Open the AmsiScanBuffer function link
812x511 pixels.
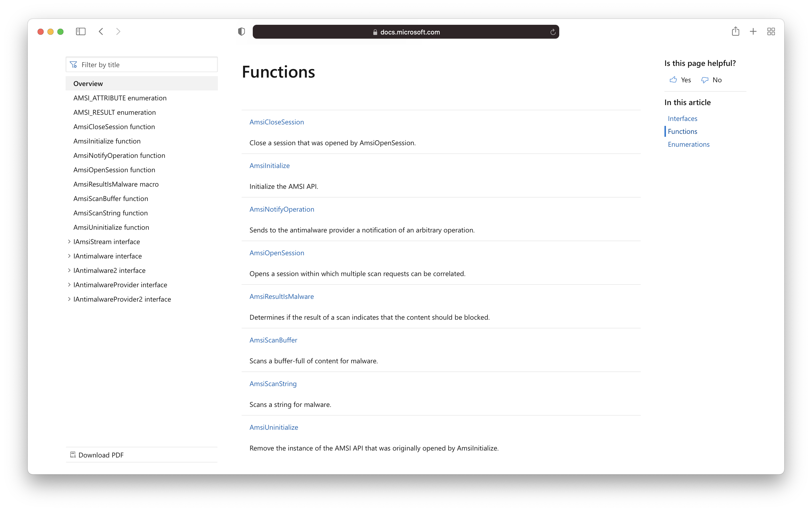click(273, 340)
